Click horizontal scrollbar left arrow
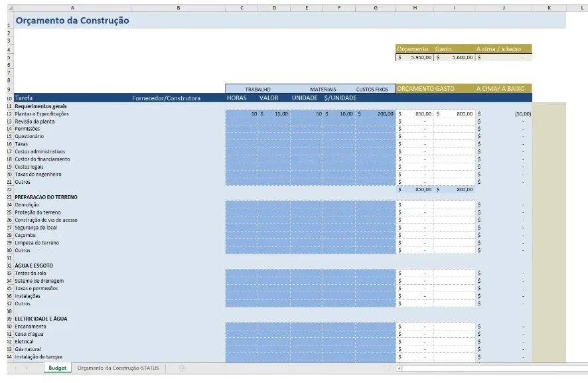The image size is (588, 383). point(399,368)
